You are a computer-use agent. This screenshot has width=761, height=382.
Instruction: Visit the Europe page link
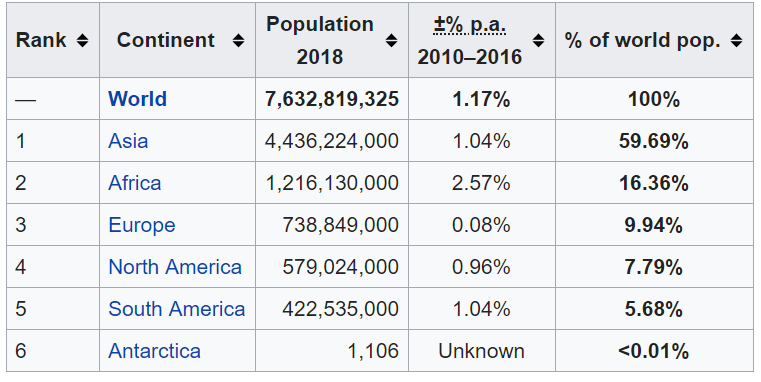pyautogui.click(x=142, y=225)
